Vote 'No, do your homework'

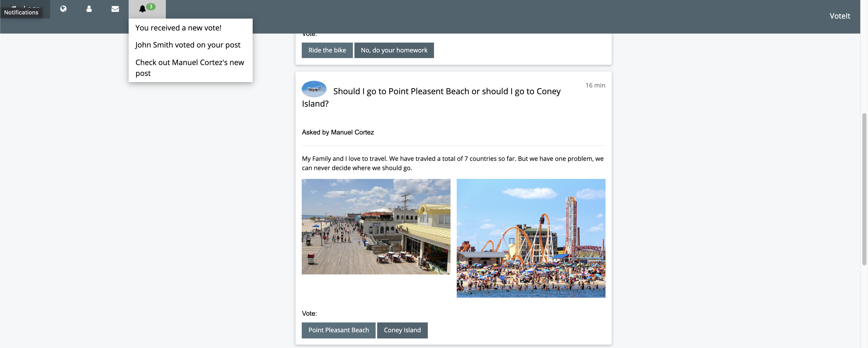click(x=393, y=50)
